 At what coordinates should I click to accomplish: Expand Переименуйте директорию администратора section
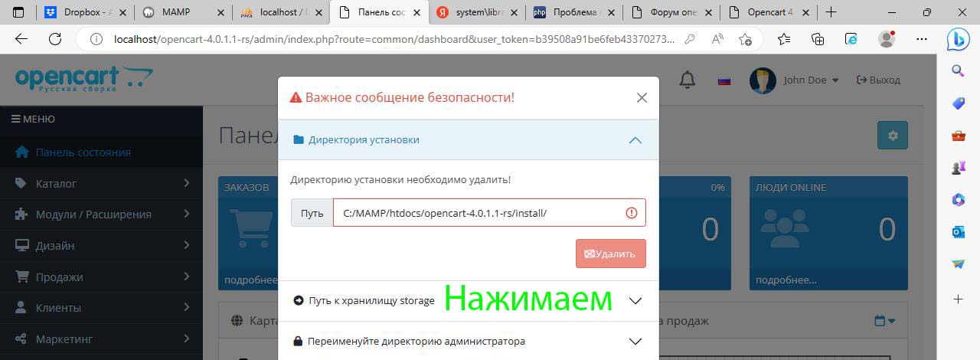635,342
